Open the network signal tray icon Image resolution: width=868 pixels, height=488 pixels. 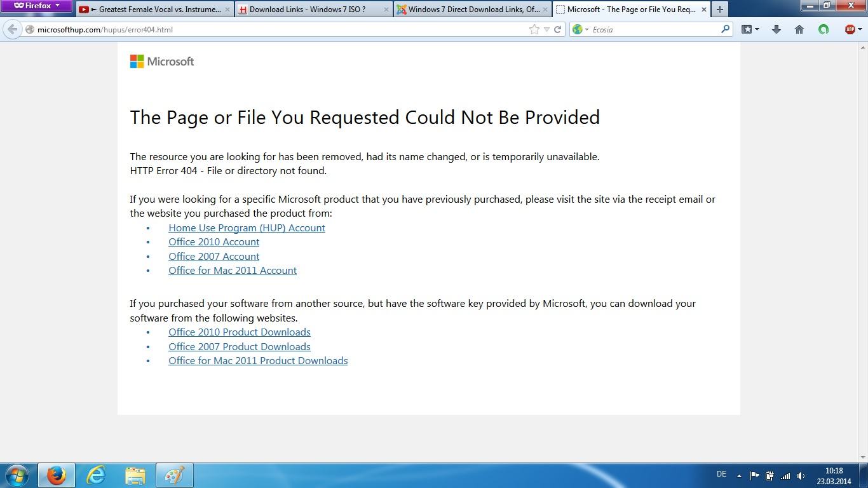(785, 475)
